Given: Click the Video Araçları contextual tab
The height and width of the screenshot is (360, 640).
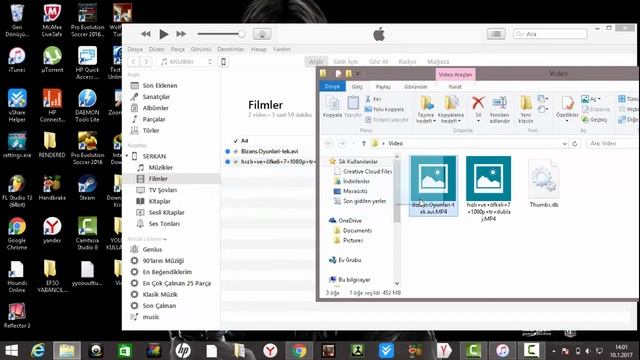Looking at the screenshot, I should click(455, 75).
